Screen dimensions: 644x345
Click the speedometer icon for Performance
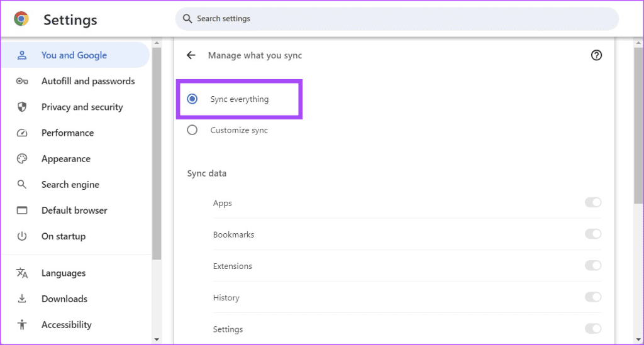click(22, 133)
